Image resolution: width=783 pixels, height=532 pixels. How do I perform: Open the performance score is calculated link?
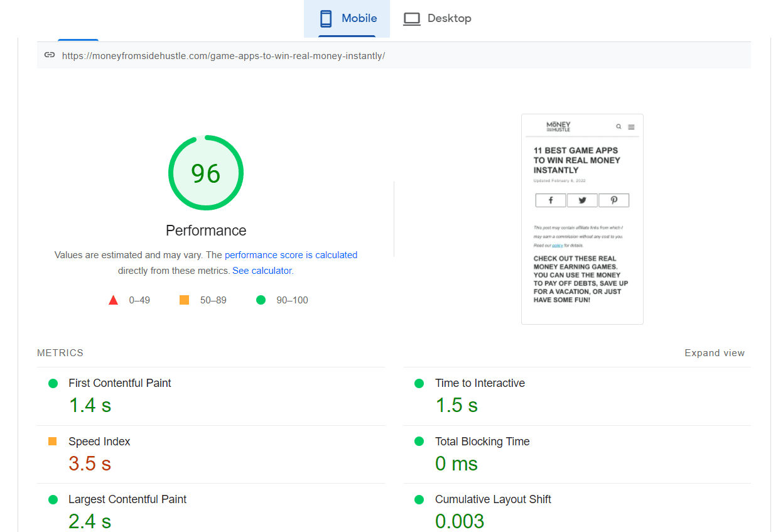pyautogui.click(x=290, y=254)
